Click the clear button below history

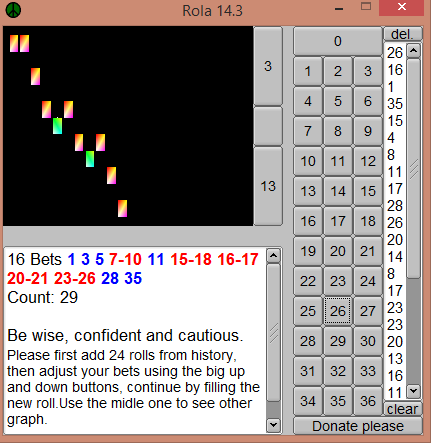[403, 409]
